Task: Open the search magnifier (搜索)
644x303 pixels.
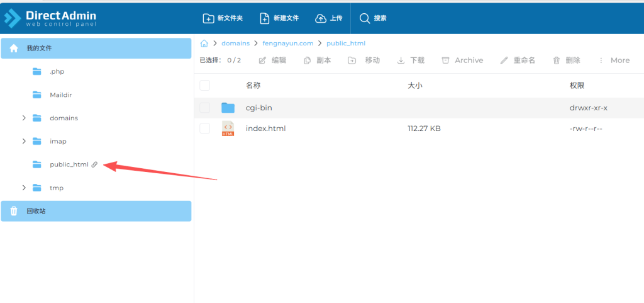Action: (x=365, y=18)
